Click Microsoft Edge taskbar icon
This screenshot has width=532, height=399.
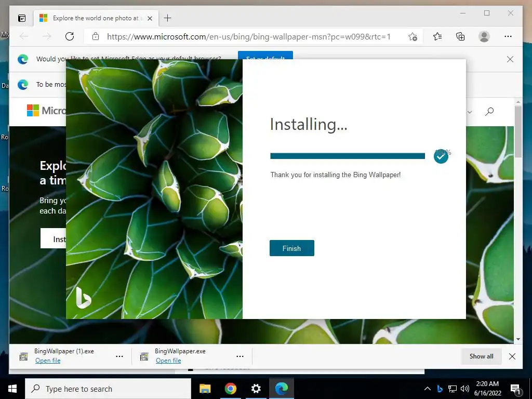281,389
